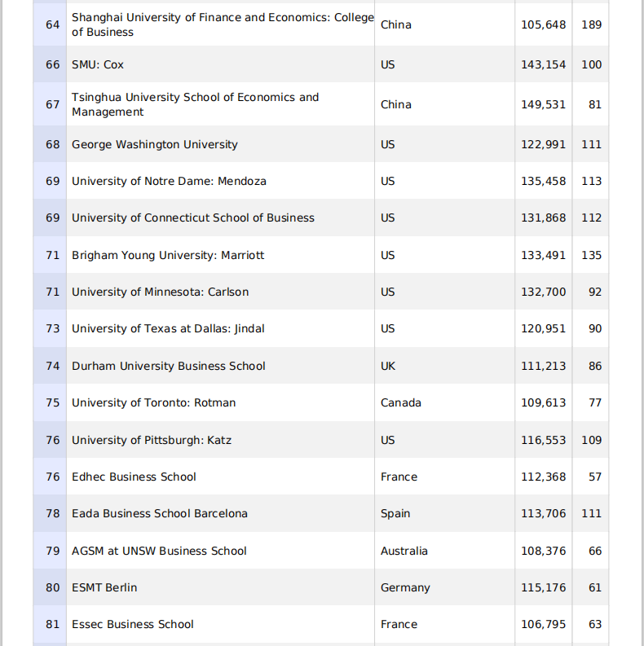Click AGSM at UNSW Business School
This screenshot has height=646, width=644.
point(159,551)
